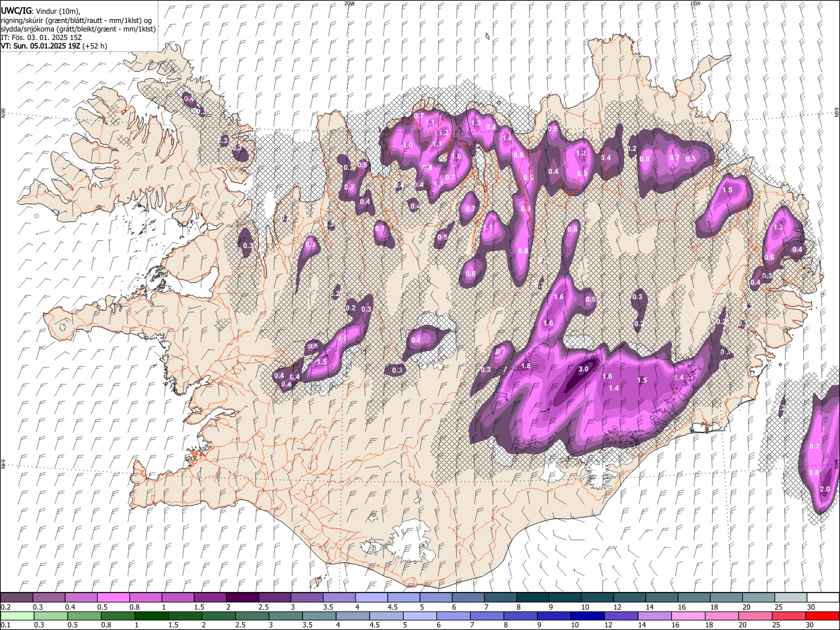Screen dimensions: 840x630
Task: Pick top-row dark teal swatch at 8
Action: click(x=532, y=598)
